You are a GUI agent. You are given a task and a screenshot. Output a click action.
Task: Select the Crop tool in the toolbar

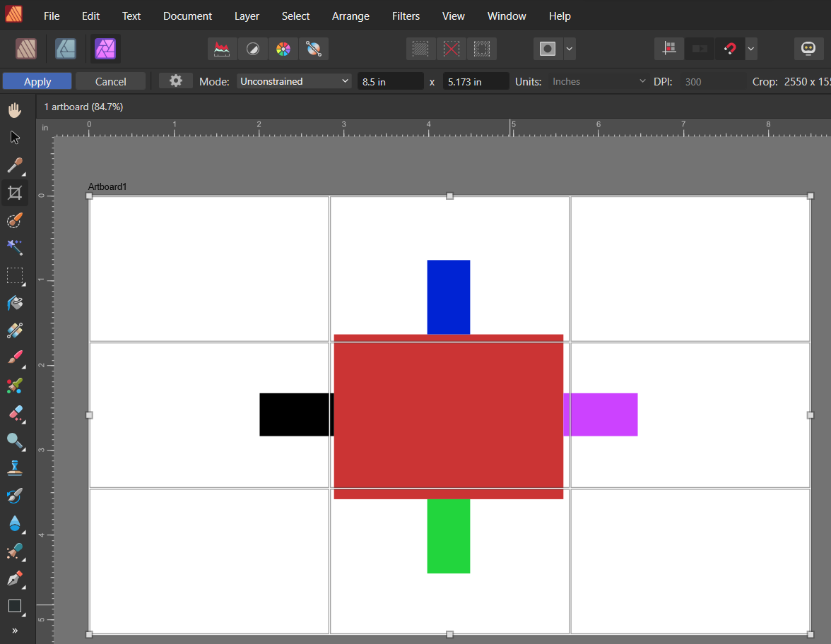15,192
